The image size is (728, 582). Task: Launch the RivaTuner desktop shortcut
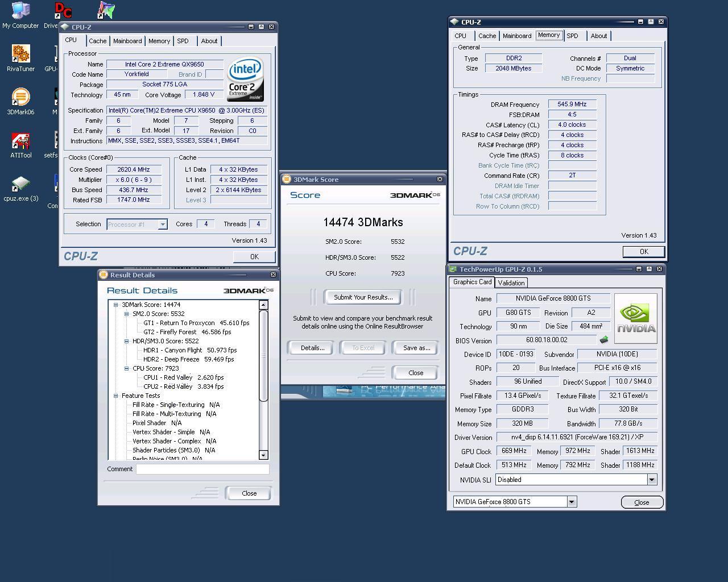(20, 59)
